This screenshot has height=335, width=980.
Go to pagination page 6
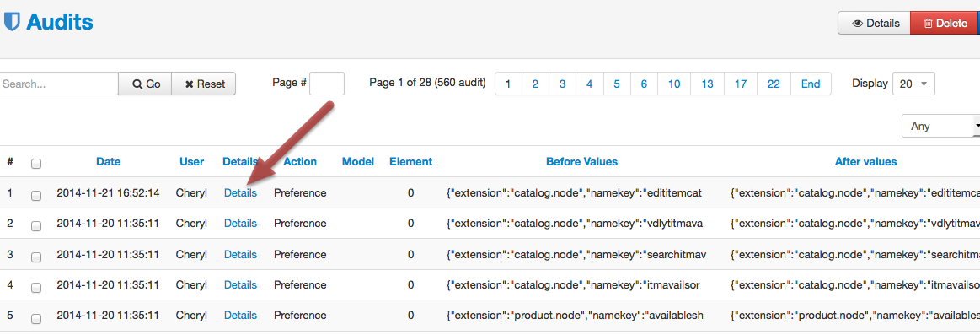click(644, 84)
